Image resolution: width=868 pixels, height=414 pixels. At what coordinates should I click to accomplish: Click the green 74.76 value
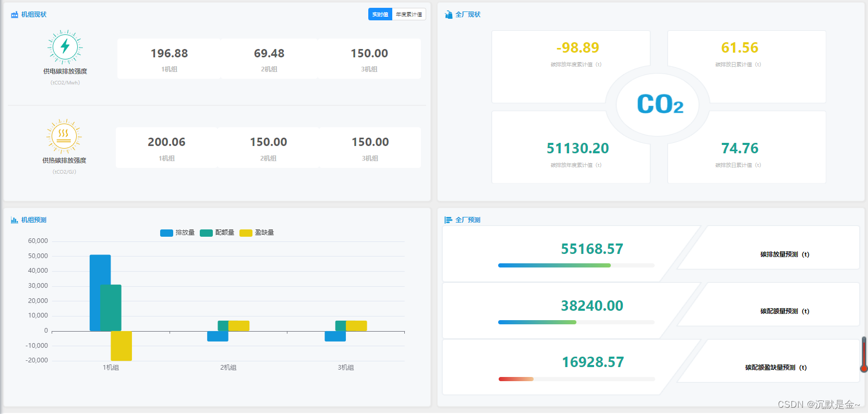740,149
